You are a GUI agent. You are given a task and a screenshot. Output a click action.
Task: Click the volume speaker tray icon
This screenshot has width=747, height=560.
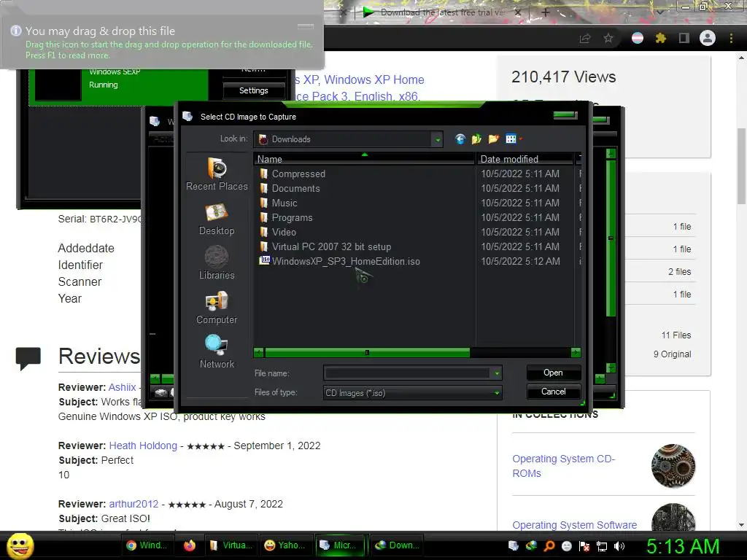tap(619, 546)
